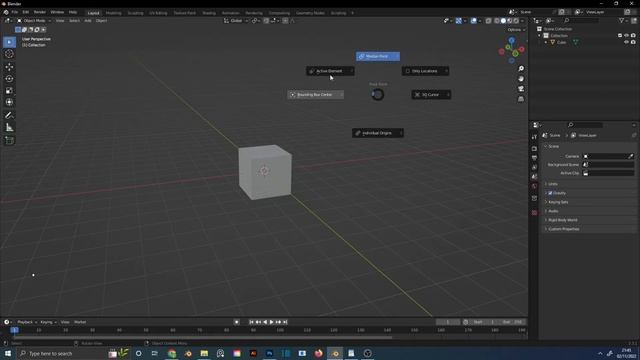Toggle X-ray display button
The width and height of the screenshot is (640, 360).
coord(489,21)
